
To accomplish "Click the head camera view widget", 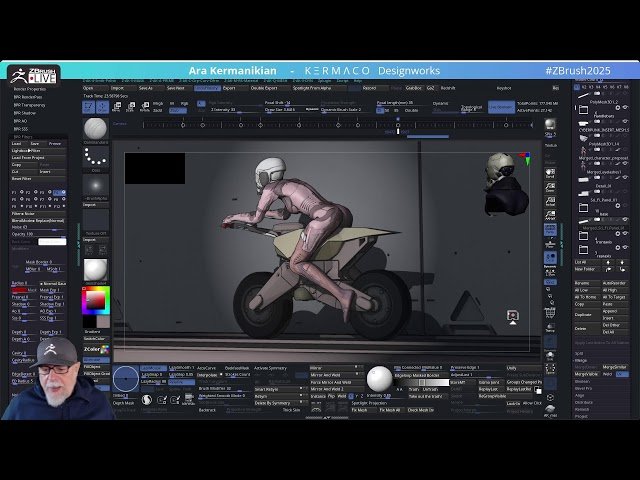I will point(507,184).
